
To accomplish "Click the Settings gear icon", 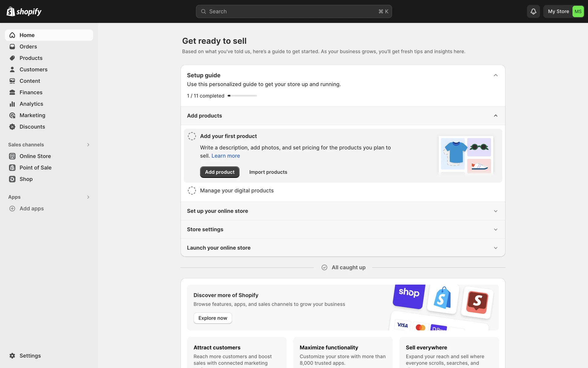I will coord(12,356).
